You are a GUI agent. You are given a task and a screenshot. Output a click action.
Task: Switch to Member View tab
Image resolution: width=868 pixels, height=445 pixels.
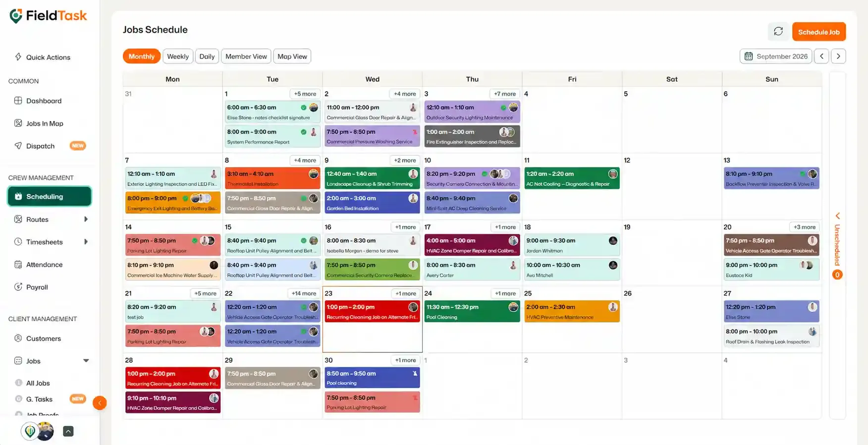(x=246, y=56)
